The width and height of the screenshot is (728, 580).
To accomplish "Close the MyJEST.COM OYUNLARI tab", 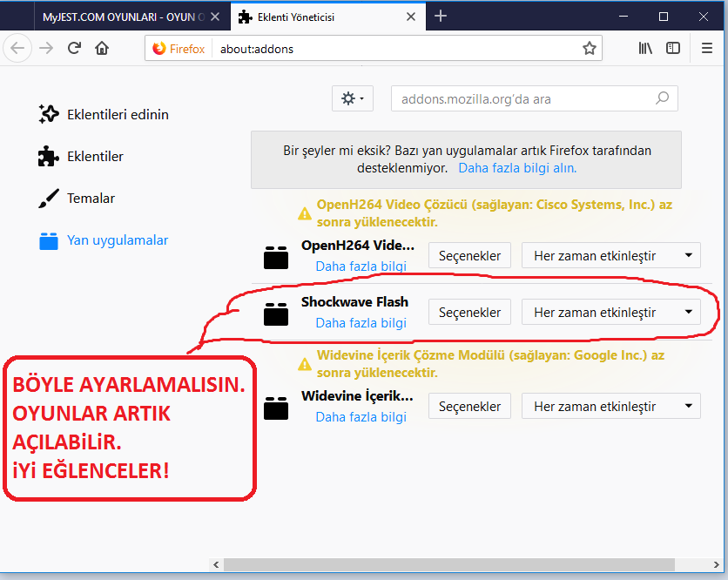I will [x=215, y=17].
